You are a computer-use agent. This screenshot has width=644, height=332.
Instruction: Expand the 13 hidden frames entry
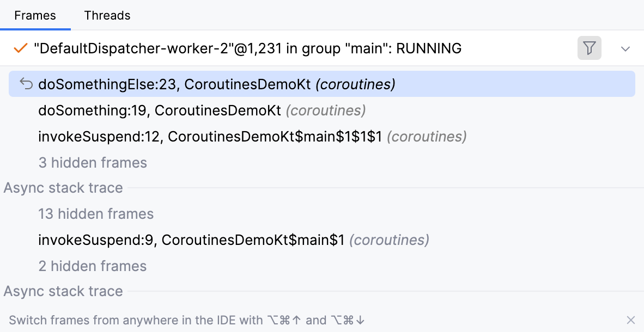96,213
